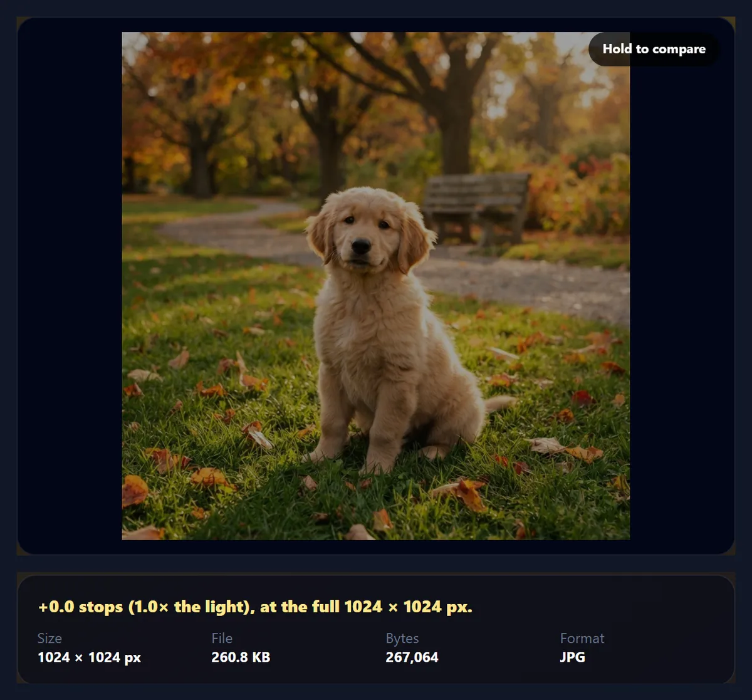752x700 pixels.
Task: Click the File label
Action: tap(222, 638)
